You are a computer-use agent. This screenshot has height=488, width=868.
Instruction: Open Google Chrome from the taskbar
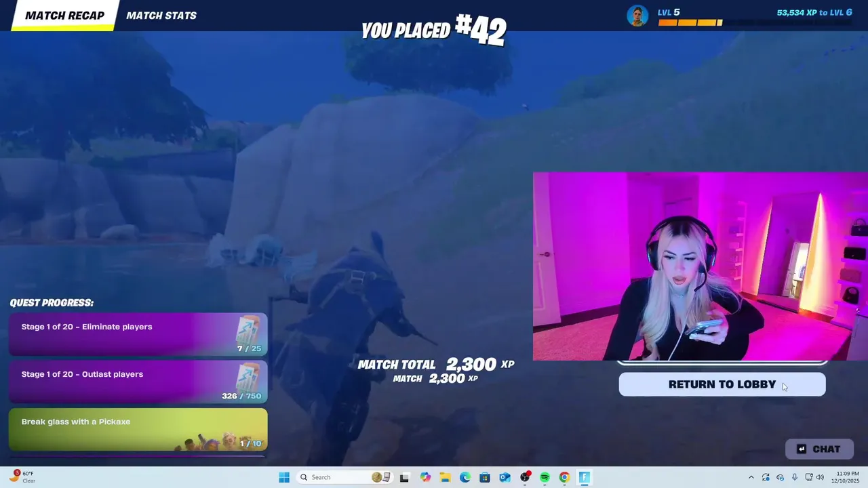[564, 477]
